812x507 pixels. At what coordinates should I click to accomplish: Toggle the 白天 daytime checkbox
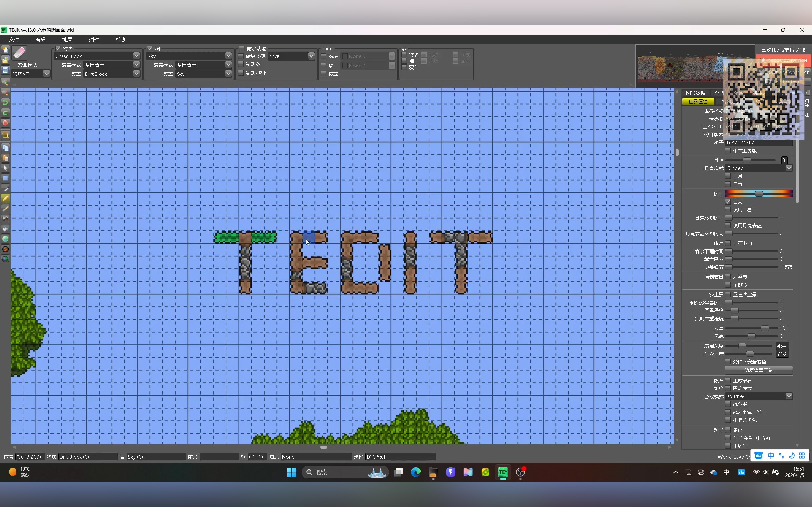pos(728,202)
